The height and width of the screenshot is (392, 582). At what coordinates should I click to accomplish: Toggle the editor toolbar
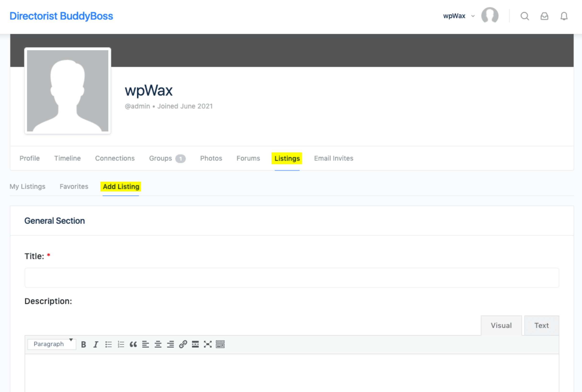(220, 344)
